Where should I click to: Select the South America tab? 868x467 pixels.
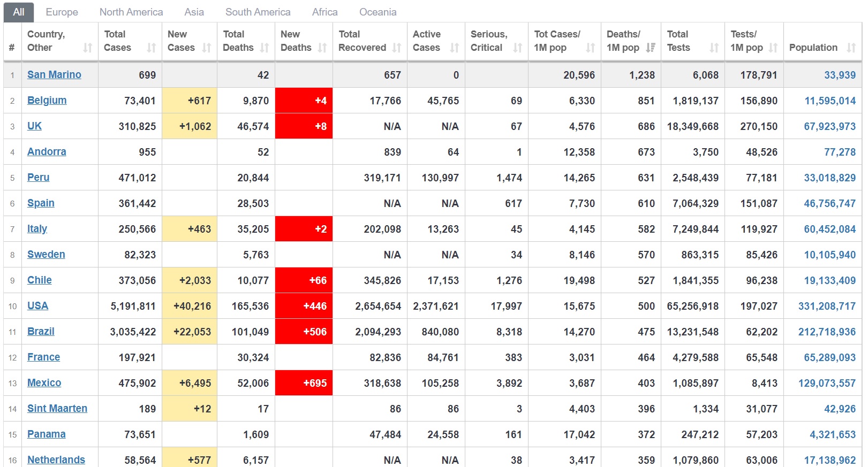(x=258, y=12)
